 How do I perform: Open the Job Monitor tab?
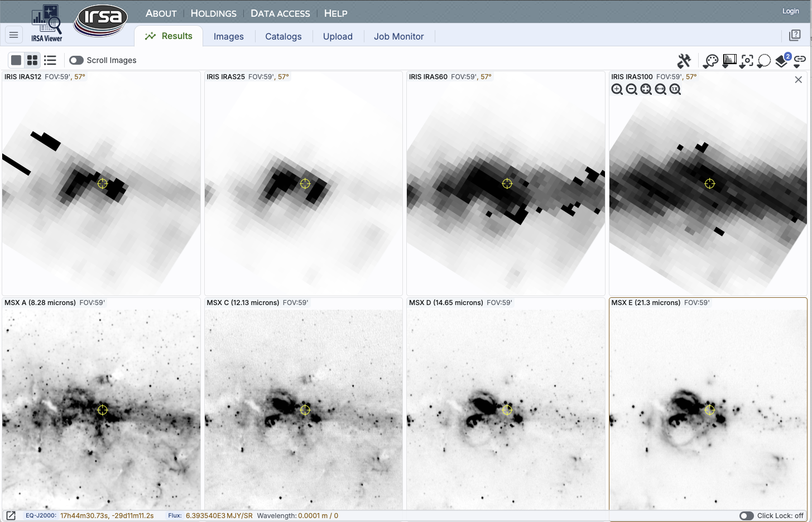[x=398, y=36]
